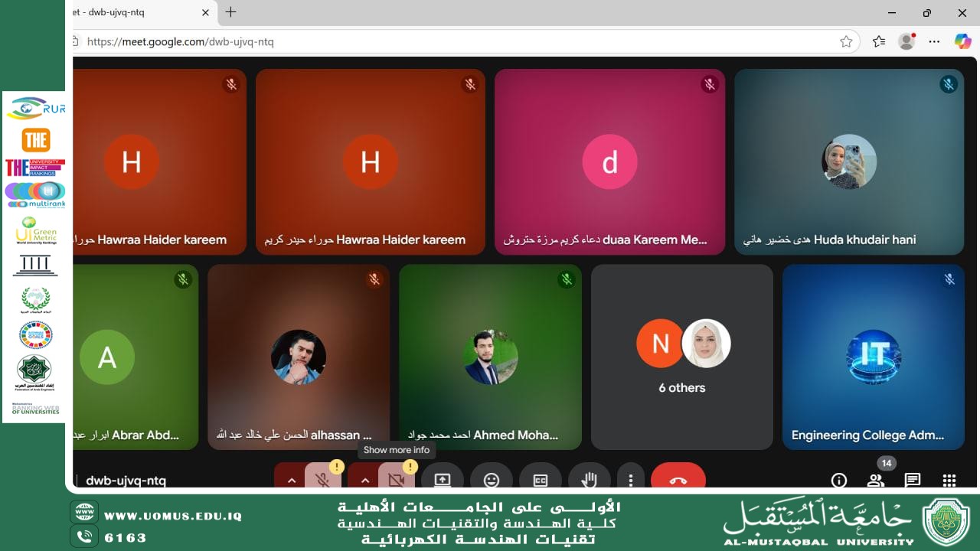Expand video settings chevron beside camera
The image size is (980, 551).
click(x=364, y=480)
